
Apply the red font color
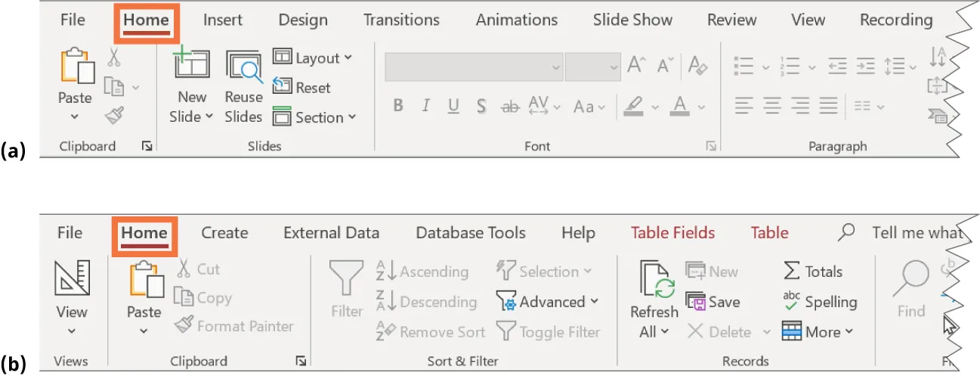680,107
